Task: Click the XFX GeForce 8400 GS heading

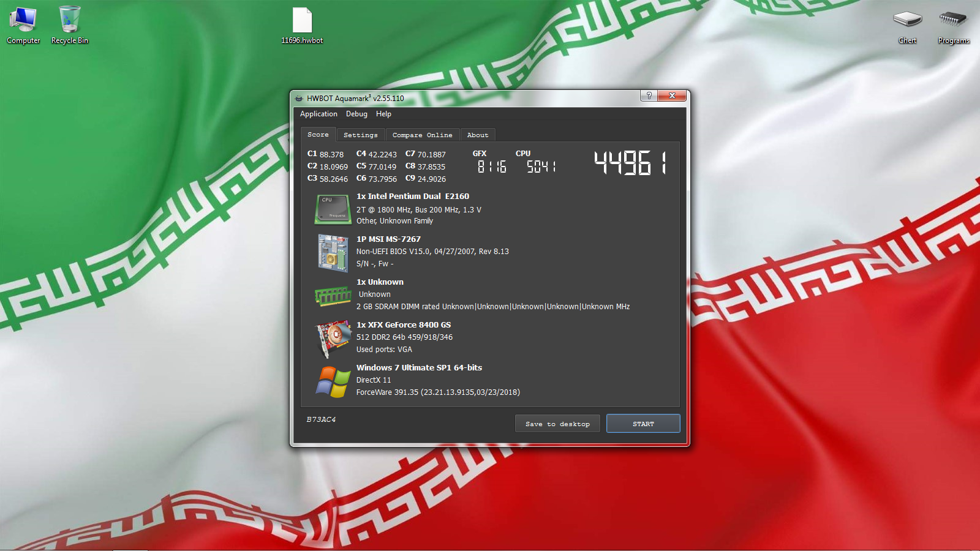Action: coord(404,325)
